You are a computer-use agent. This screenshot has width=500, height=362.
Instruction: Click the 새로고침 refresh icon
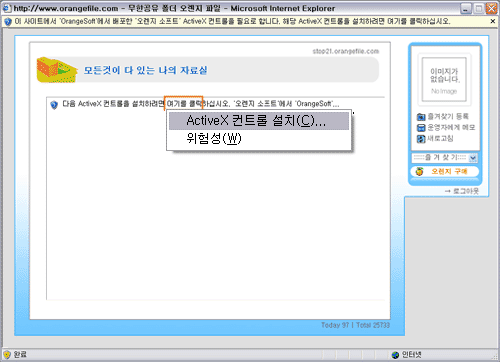[421, 139]
